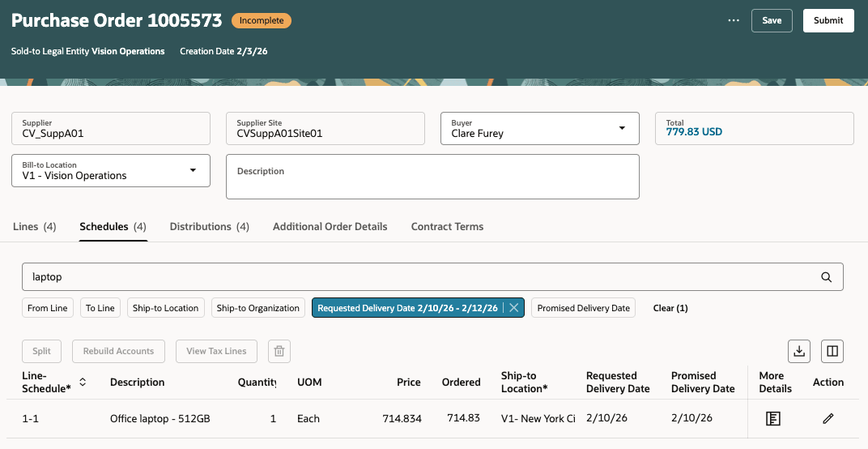Open the three-dot more actions menu
Screen dimensions: 868x449
(734, 20)
